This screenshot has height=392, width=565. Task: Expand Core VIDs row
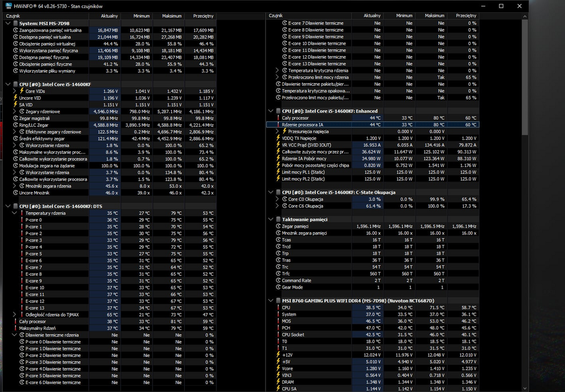tap(15, 91)
